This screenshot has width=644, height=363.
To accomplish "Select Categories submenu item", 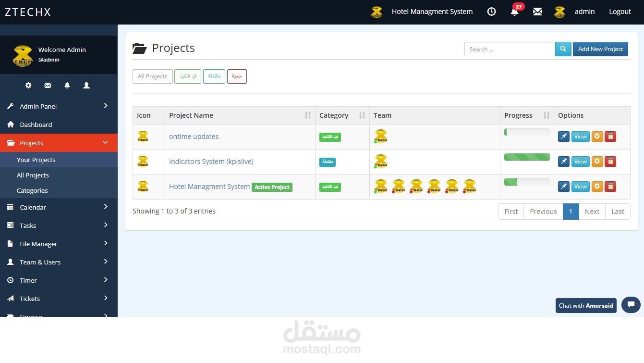I will (x=59, y=190).
